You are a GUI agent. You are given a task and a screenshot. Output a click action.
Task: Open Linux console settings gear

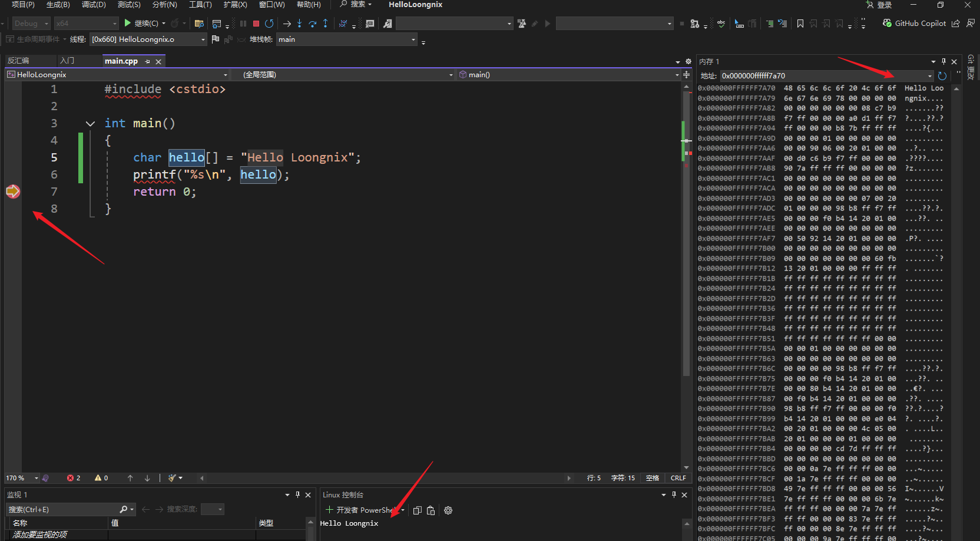pyautogui.click(x=448, y=510)
